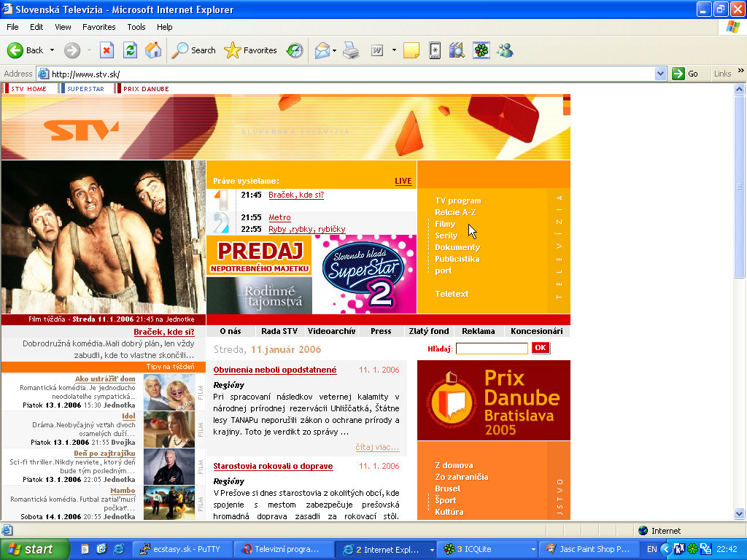Click the ICQ flower icon in system tray
Viewport: 747px width, 560px height.
coord(692,549)
